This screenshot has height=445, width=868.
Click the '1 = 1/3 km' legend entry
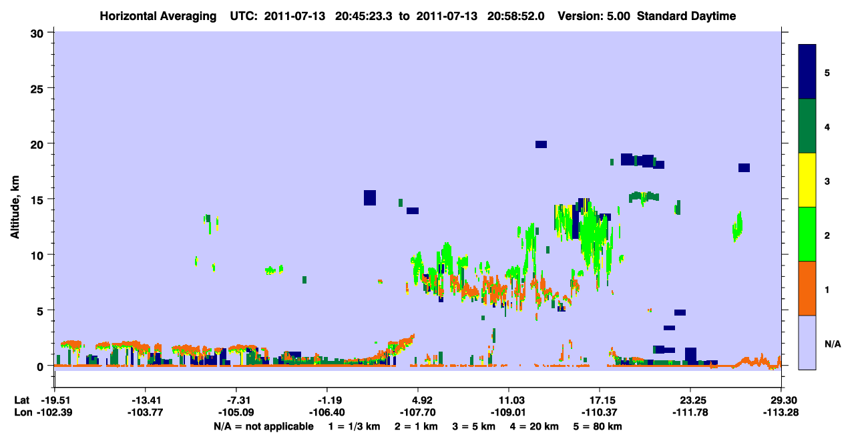pos(355,426)
